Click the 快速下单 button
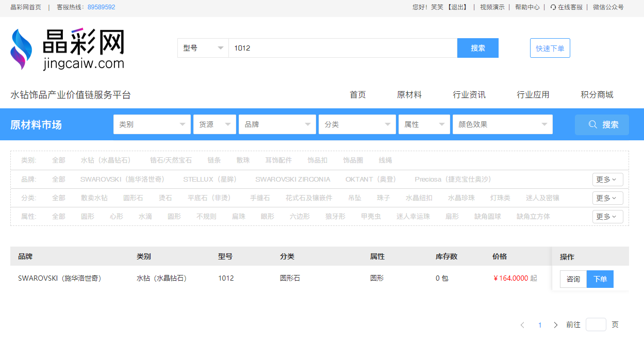The image size is (644, 341). pos(550,48)
